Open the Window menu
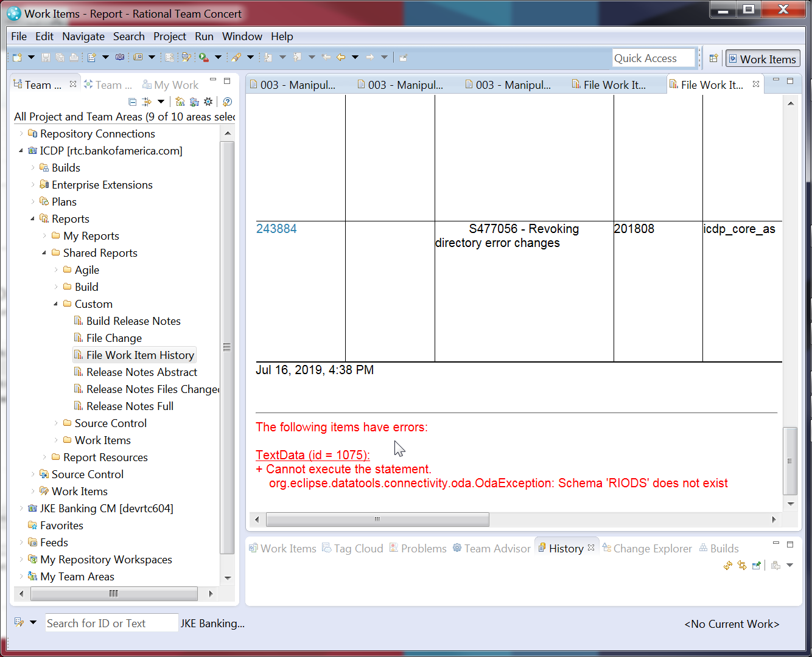The image size is (812, 657). click(x=242, y=36)
